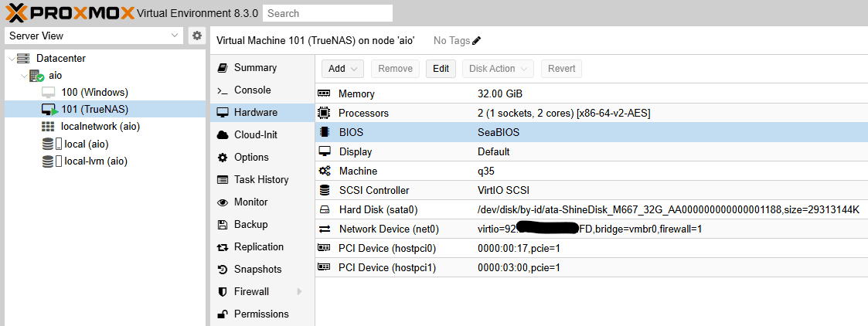This screenshot has width=868, height=326.
Task: Open the Disk Action dropdown
Action: click(499, 69)
